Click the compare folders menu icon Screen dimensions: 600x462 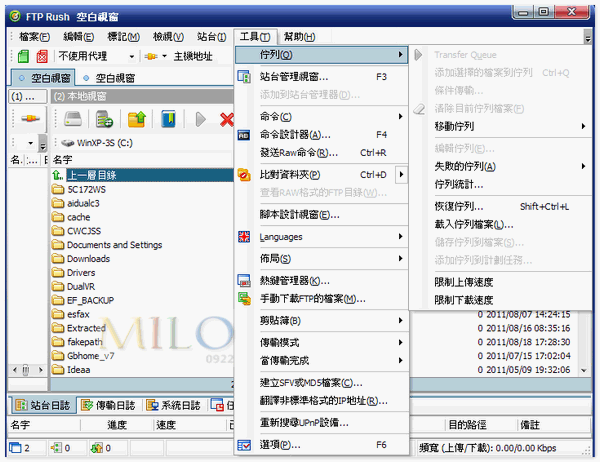click(244, 175)
